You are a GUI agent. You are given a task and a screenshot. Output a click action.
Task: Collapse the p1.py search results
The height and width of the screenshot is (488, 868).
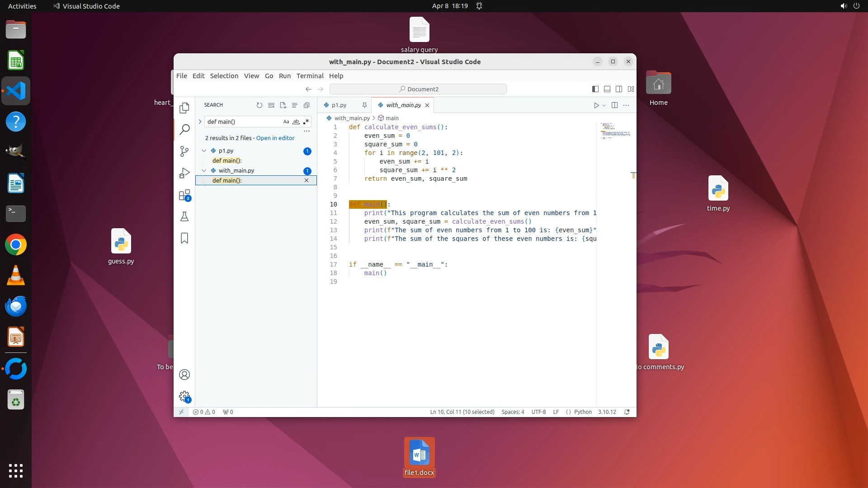(x=204, y=151)
